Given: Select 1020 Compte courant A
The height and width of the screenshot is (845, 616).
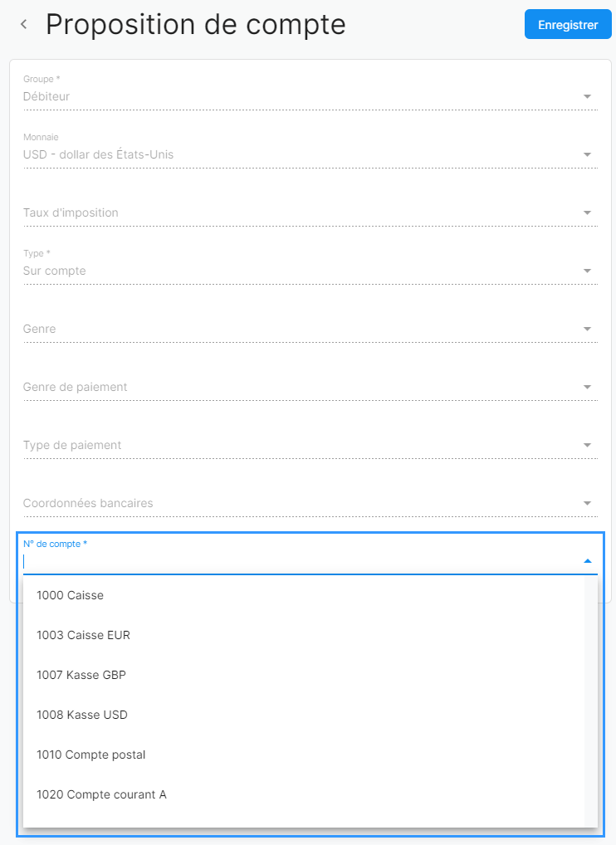Looking at the screenshot, I should (x=101, y=794).
